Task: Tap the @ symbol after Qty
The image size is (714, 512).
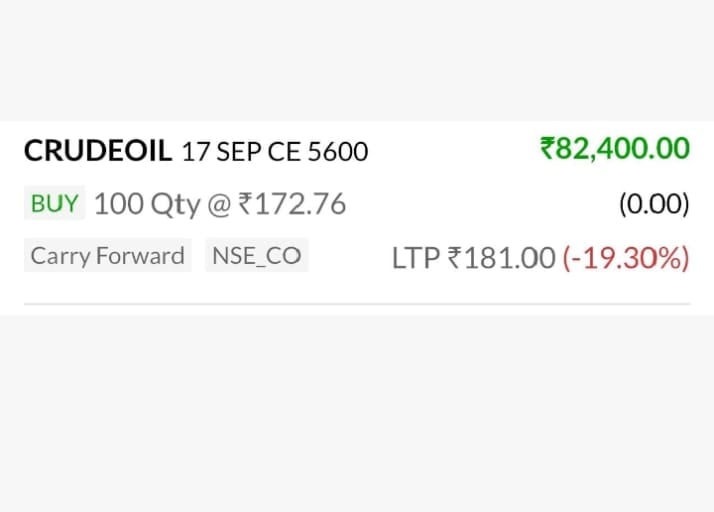Action: pyautogui.click(x=219, y=204)
